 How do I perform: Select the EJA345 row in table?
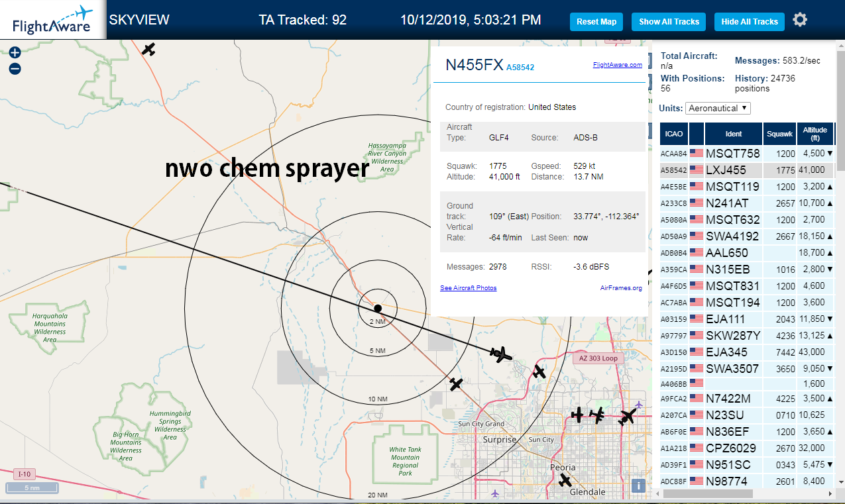click(746, 352)
